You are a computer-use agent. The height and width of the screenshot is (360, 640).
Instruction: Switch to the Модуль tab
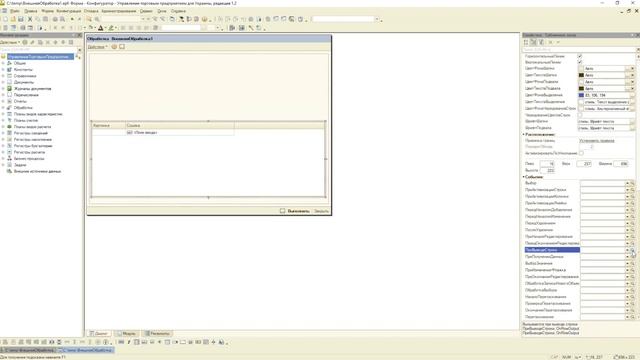coord(127,333)
